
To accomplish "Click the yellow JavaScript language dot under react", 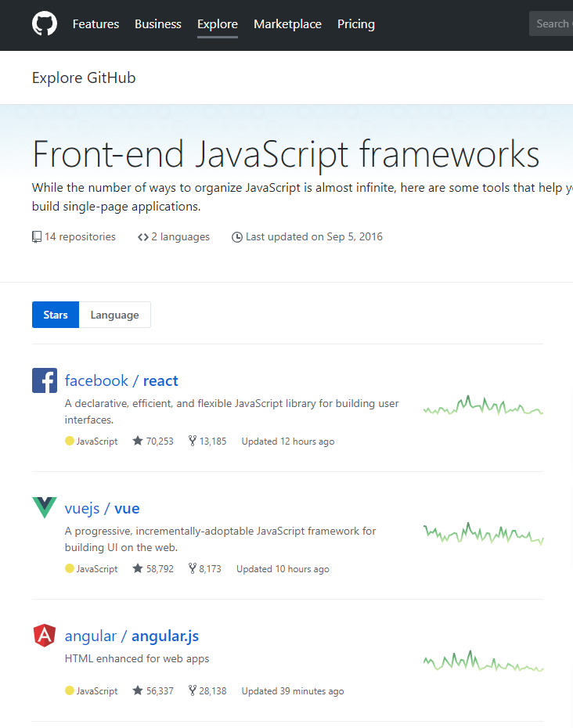I will pyautogui.click(x=70, y=441).
